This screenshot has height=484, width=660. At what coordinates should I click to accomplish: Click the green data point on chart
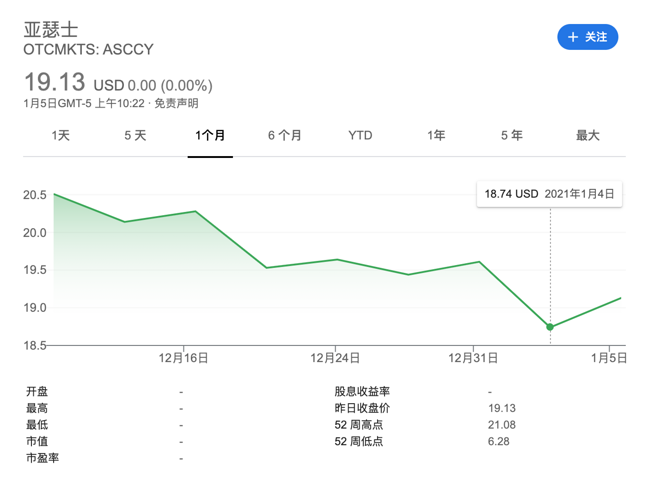tap(550, 327)
